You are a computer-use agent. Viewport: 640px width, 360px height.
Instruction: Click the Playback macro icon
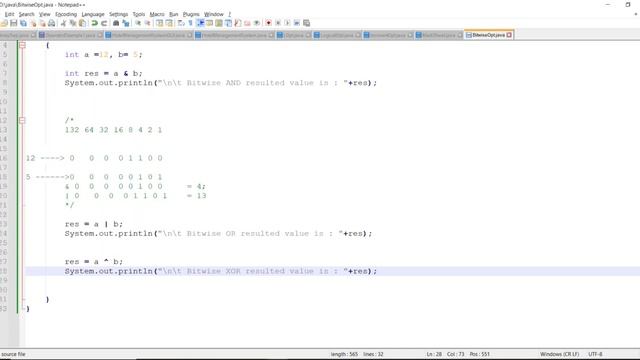pos(287,23)
